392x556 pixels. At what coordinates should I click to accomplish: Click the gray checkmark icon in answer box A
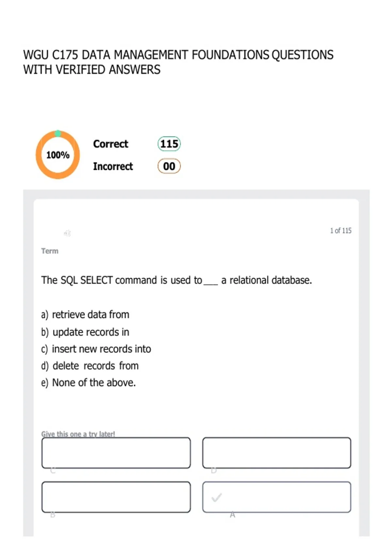(x=217, y=497)
